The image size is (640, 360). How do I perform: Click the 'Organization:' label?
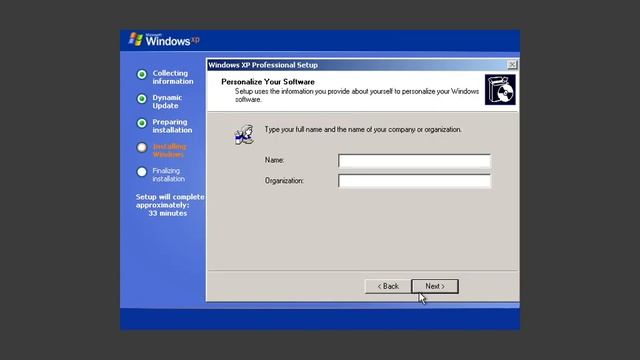[x=284, y=180]
